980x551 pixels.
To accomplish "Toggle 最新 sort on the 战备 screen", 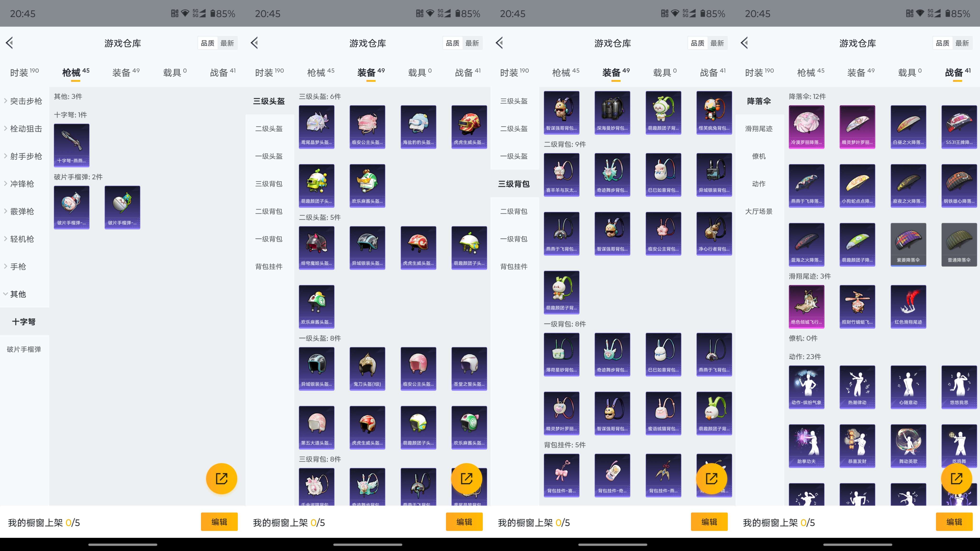I will (962, 43).
